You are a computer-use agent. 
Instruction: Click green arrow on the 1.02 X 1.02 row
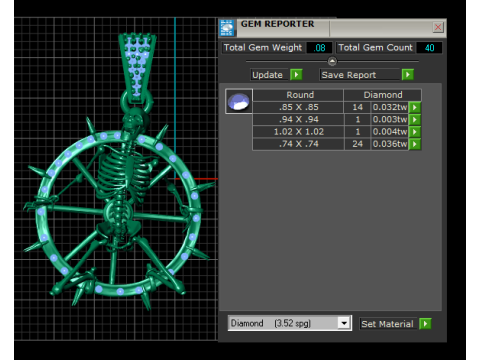point(415,132)
